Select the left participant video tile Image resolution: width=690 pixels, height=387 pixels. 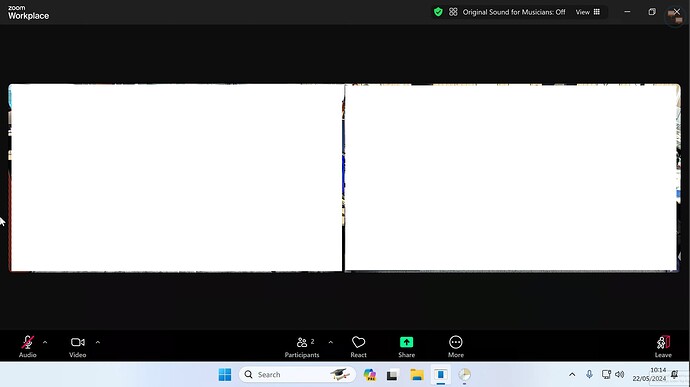point(176,177)
